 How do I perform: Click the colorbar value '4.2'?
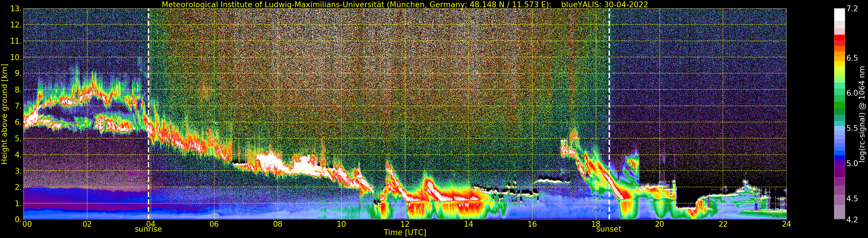(x=852, y=220)
